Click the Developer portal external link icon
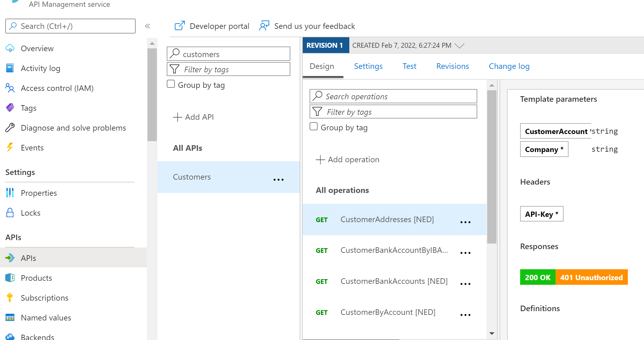The image size is (644, 340). 180,26
